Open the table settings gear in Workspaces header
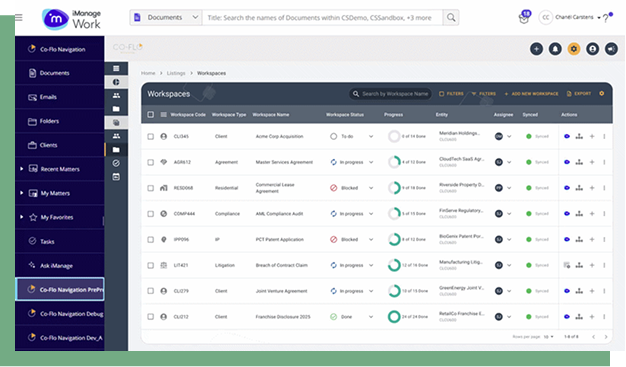 (x=602, y=93)
